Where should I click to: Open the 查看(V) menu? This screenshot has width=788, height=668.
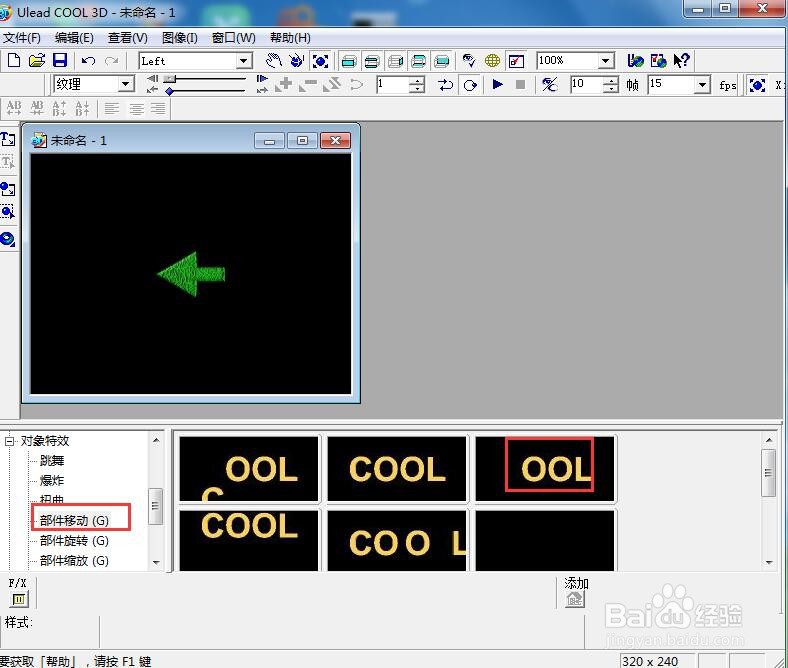tap(128, 38)
